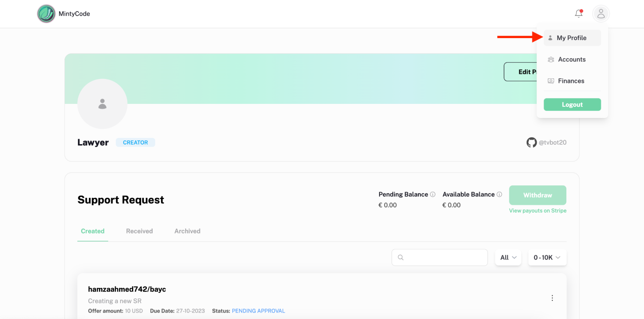644x319 pixels.
Task: Click the user avatar icon in header
Action: click(601, 14)
